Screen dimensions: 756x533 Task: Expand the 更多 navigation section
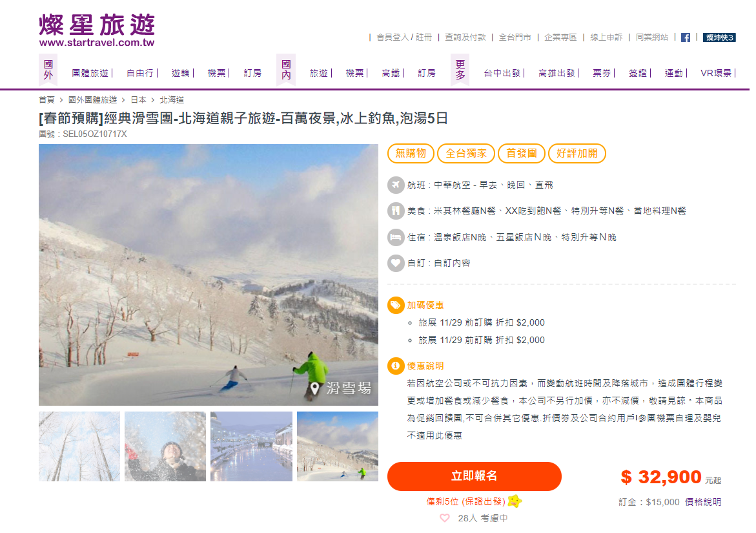[x=460, y=70]
